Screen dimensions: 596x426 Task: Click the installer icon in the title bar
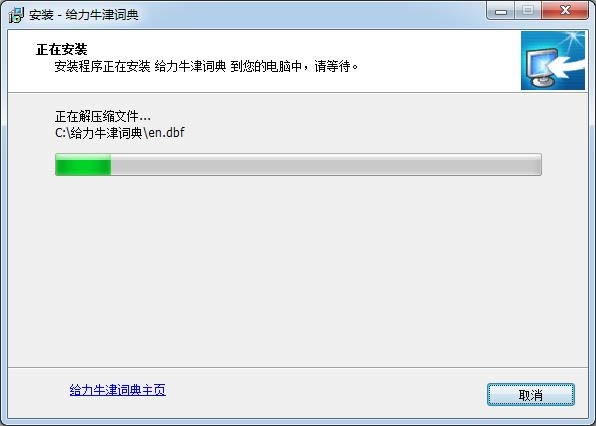(x=16, y=15)
